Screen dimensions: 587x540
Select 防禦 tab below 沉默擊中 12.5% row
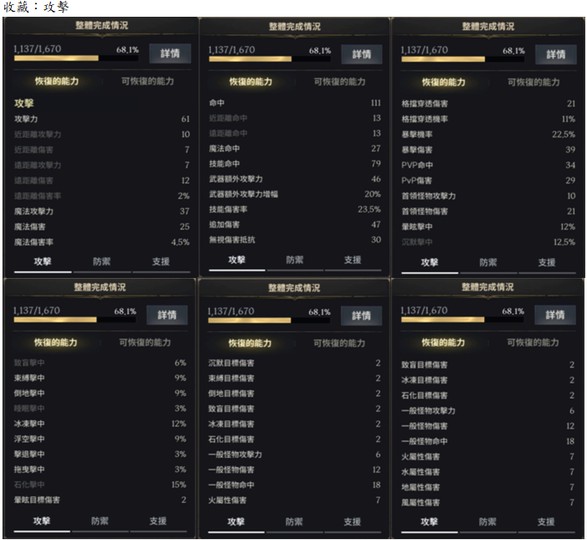click(x=488, y=263)
